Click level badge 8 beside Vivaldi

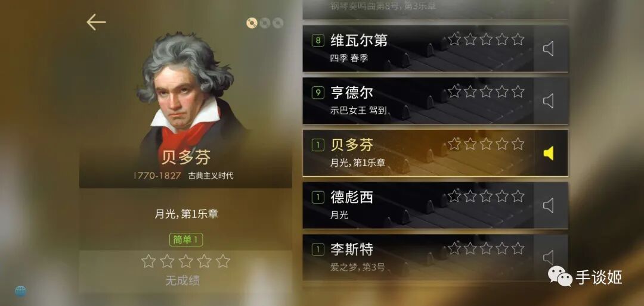tap(318, 40)
